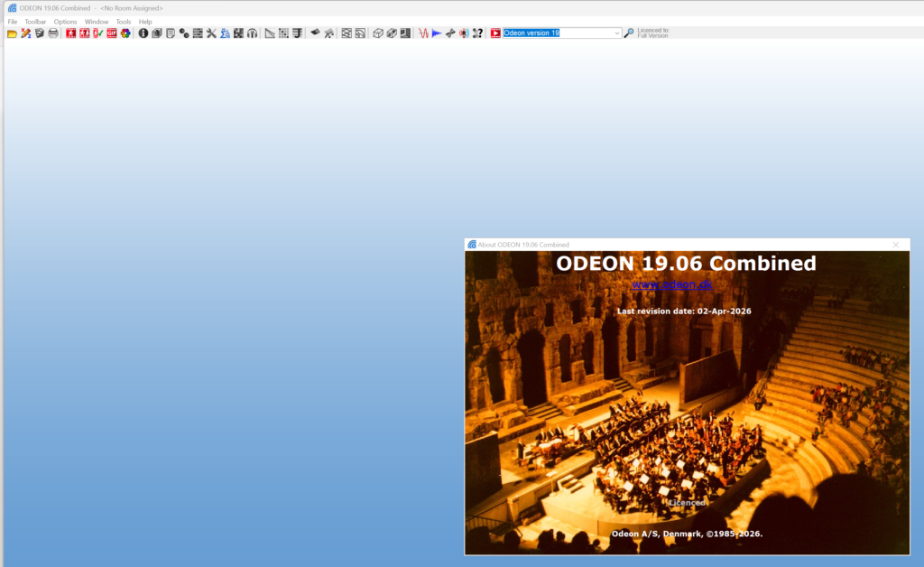The height and width of the screenshot is (567, 924).
Task: Click the crossed wireframe box icon
Action: click(346, 33)
